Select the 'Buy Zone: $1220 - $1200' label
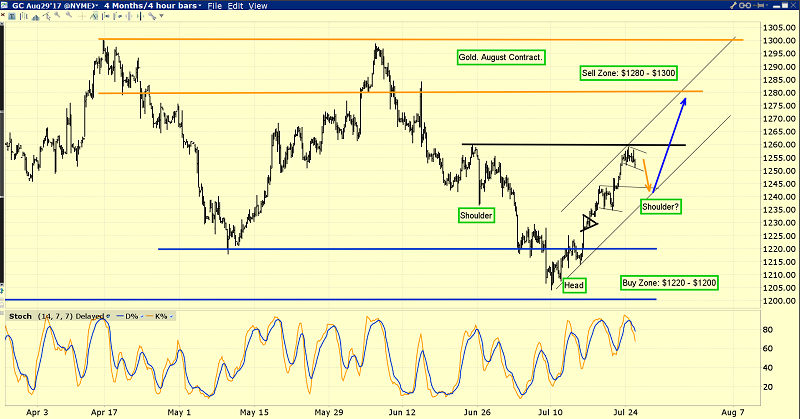The image size is (800, 419). pos(668,283)
